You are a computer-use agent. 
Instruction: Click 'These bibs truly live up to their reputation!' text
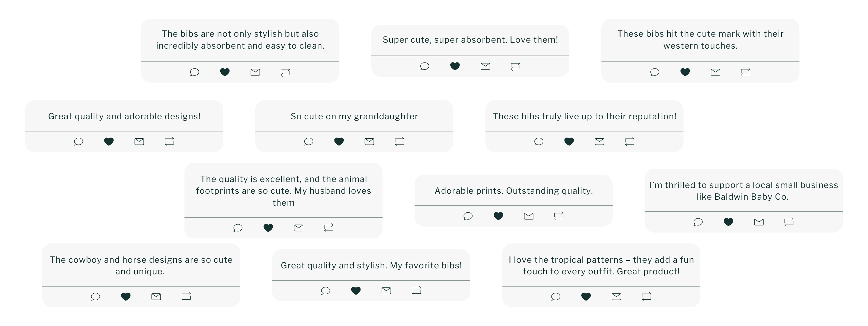click(584, 117)
